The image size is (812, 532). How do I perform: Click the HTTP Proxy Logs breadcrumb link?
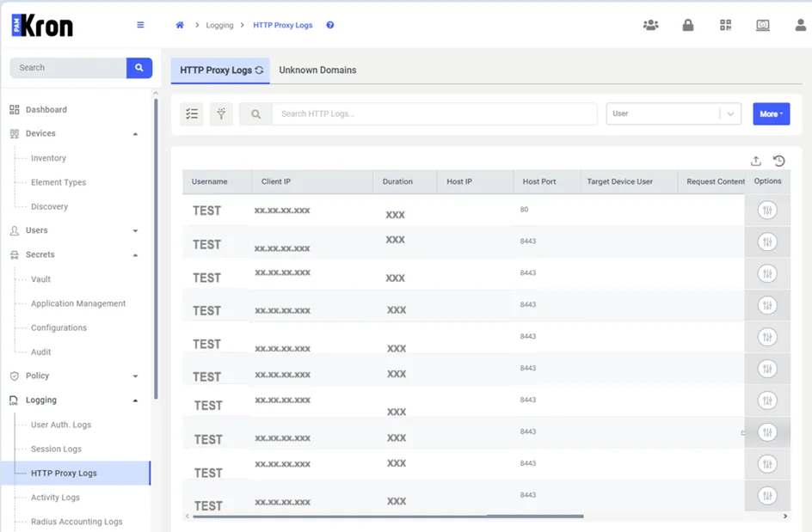coord(283,25)
